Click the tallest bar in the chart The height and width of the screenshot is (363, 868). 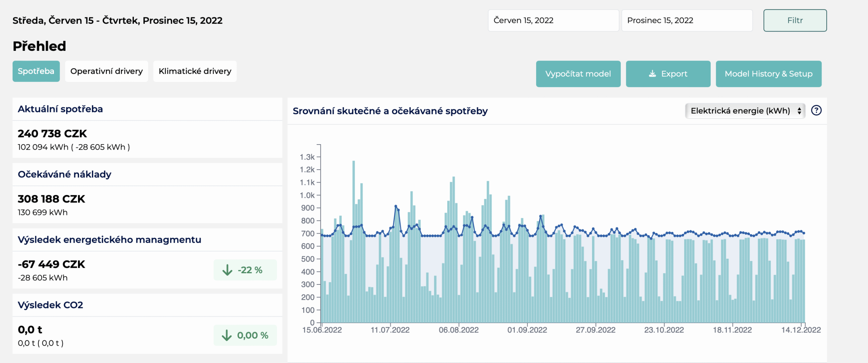[x=354, y=241]
